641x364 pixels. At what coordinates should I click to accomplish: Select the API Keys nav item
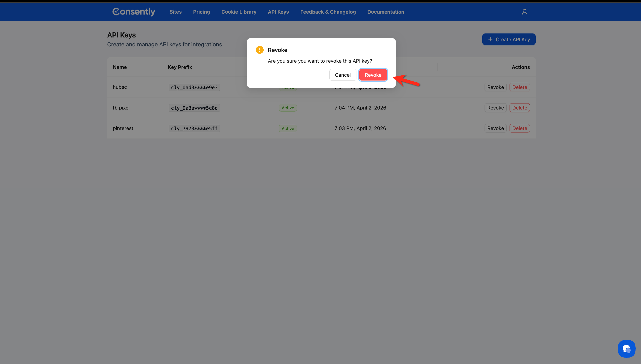278,12
